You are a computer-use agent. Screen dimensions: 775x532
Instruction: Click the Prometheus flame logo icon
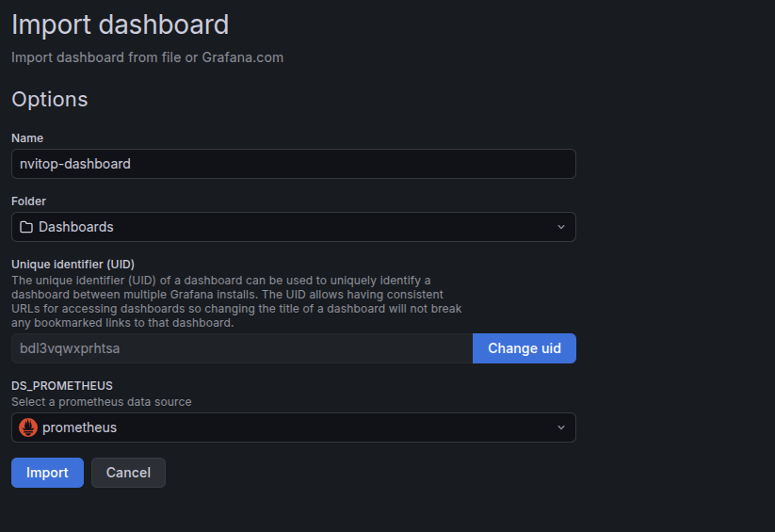coord(28,427)
